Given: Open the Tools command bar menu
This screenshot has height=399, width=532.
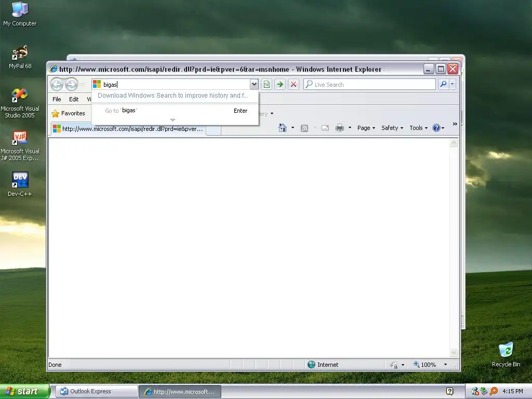Looking at the screenshot, I should 418,128.
